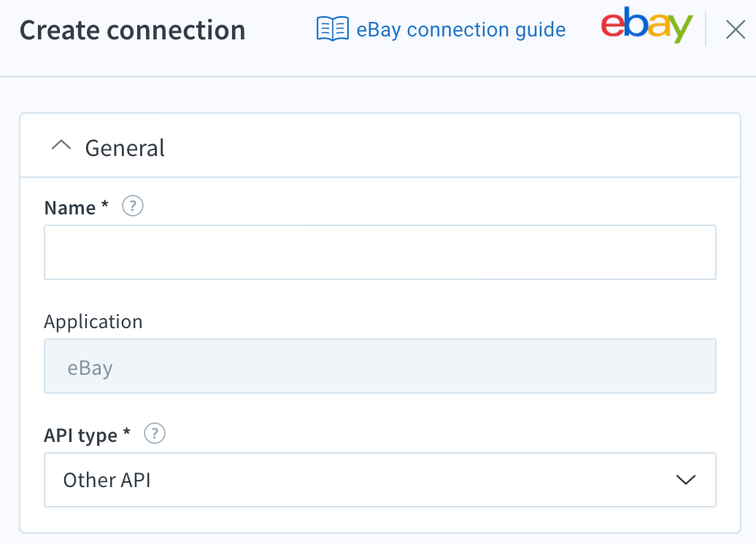Click the Name field label
The width and height of the screenshot is (756, 544).
(x=70, y=208)
